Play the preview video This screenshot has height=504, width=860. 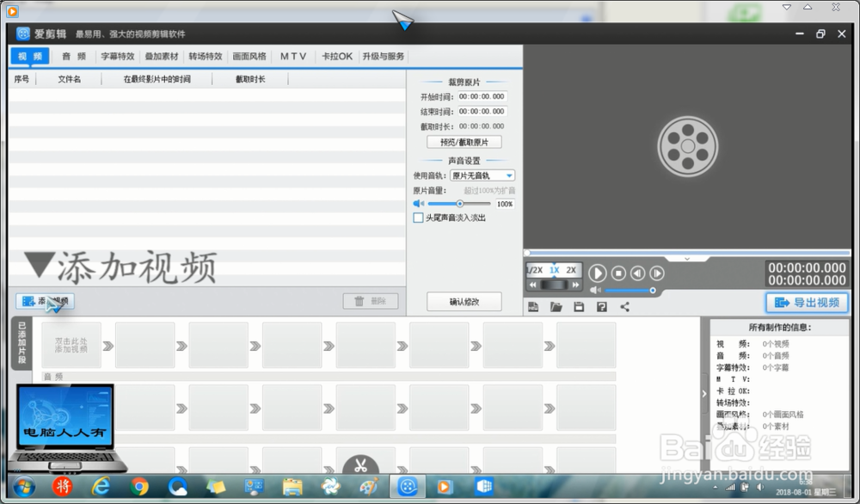[598, 273]
